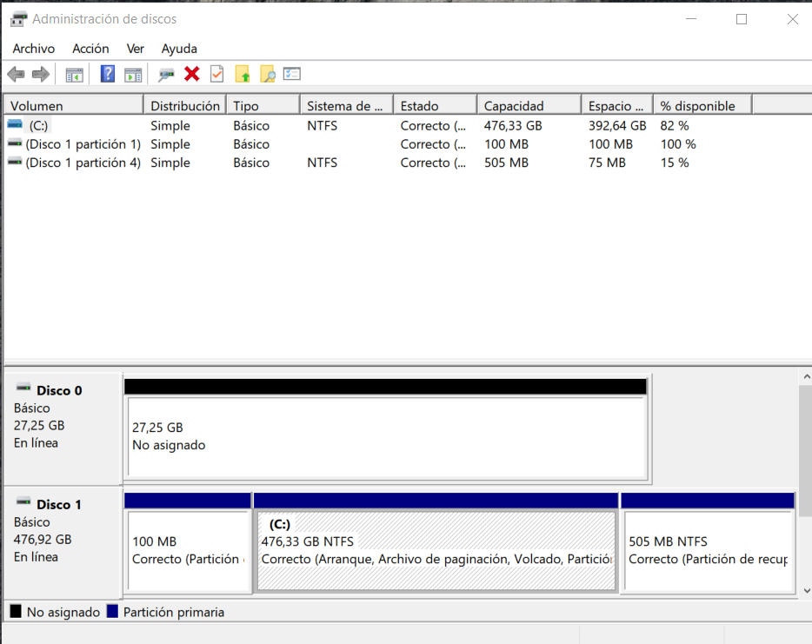Click the red X delete icon

(192, 75)
